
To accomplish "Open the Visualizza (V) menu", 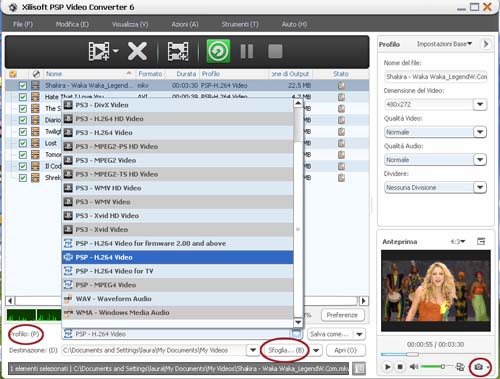I will click(130, 24).
